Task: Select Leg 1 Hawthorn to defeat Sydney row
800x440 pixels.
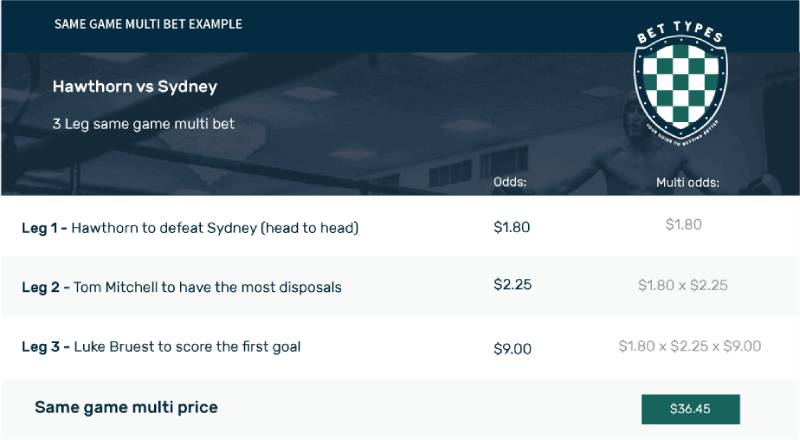Action: coord(190,228)
